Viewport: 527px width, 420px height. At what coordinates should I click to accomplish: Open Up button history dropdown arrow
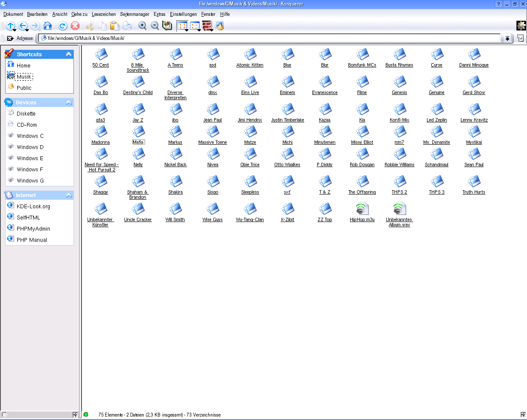(15, 30)
